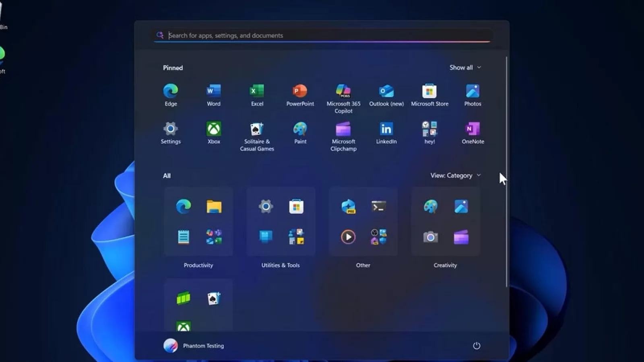Open Microsoft Clipchamp
This screenshot has height=362, width=644.
(343, 130)
